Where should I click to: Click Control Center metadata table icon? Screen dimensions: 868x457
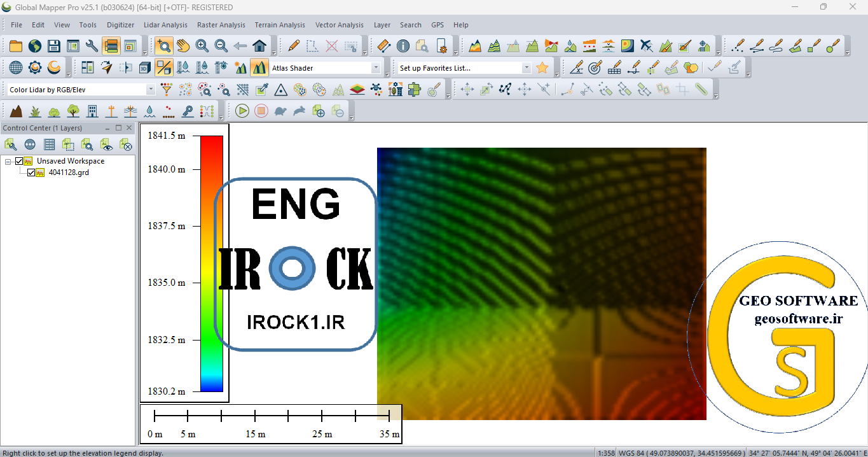tap(49, 145)
